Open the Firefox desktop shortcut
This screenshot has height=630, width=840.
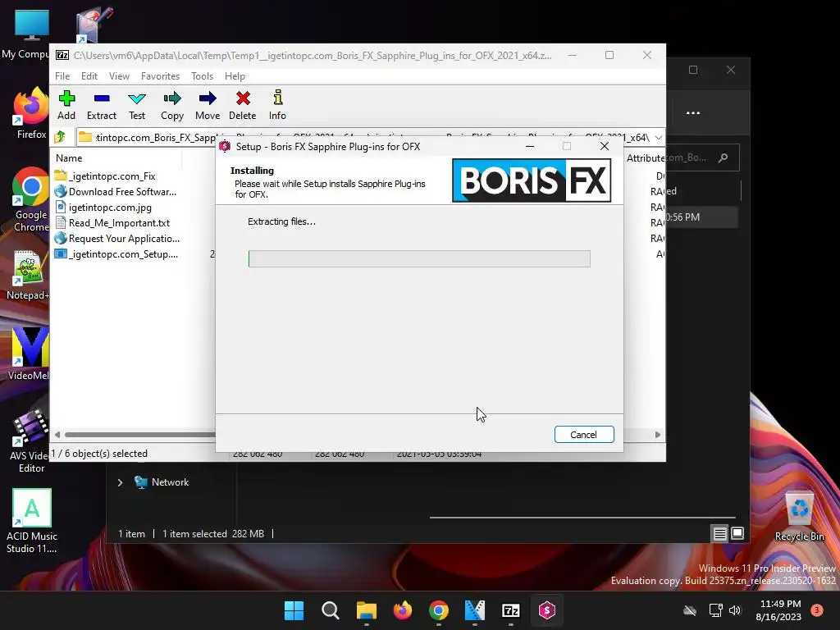pyautogui.click(x=31, y=113)
